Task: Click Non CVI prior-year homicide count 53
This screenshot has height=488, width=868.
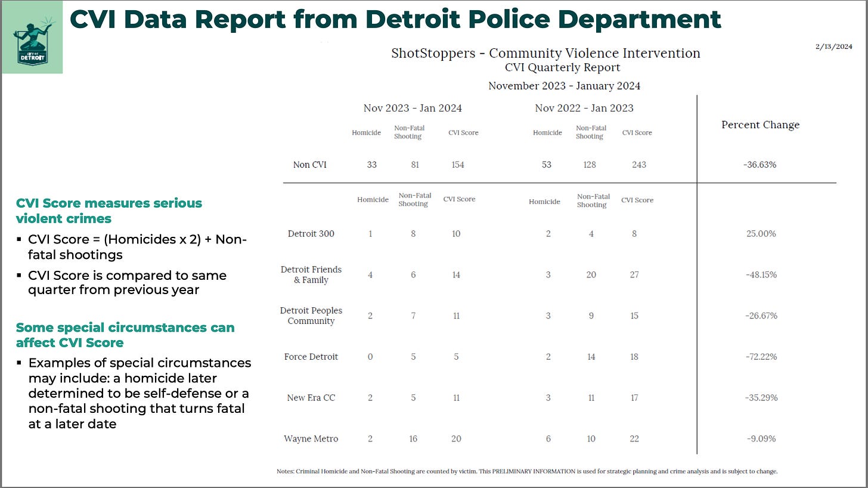Action: [547, 165]
